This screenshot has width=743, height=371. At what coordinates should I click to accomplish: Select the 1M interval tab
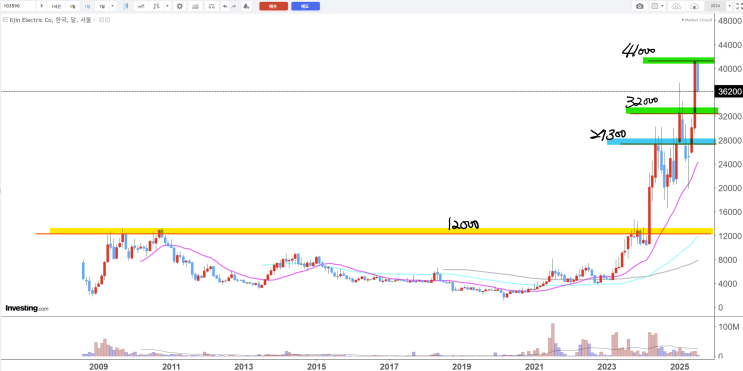pos(87,6)
